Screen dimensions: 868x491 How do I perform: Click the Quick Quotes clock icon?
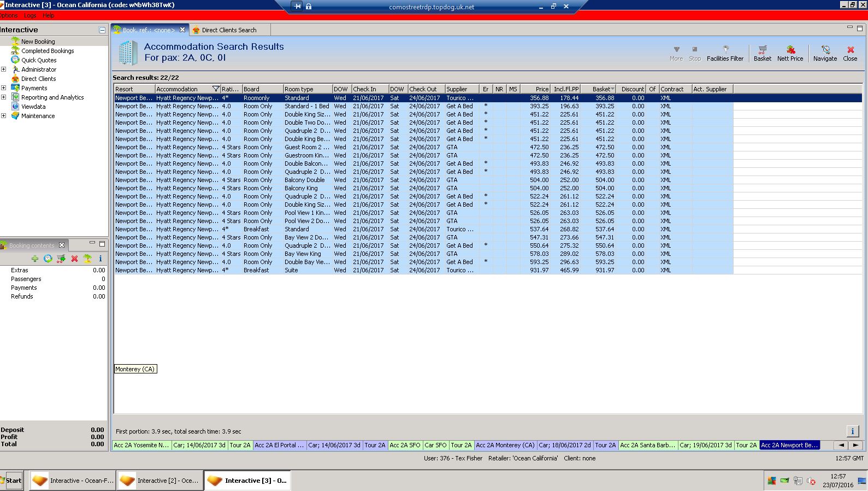click(x=15, y=60)
